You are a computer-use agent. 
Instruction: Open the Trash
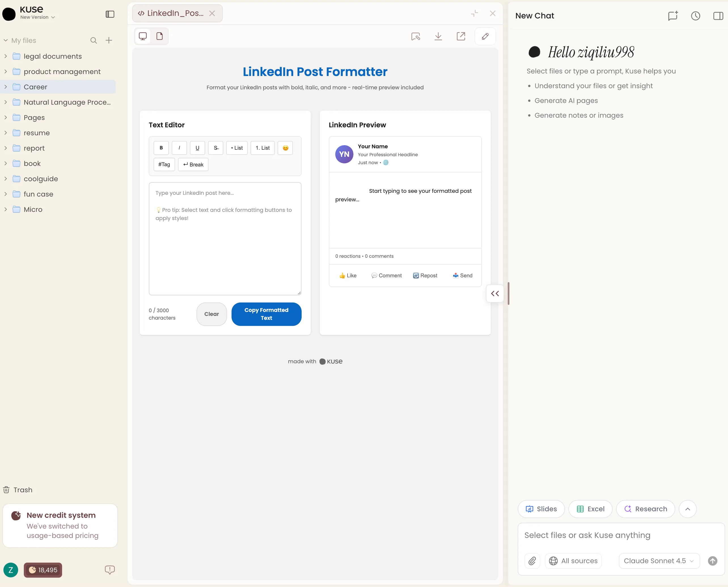tap(18, 490)
